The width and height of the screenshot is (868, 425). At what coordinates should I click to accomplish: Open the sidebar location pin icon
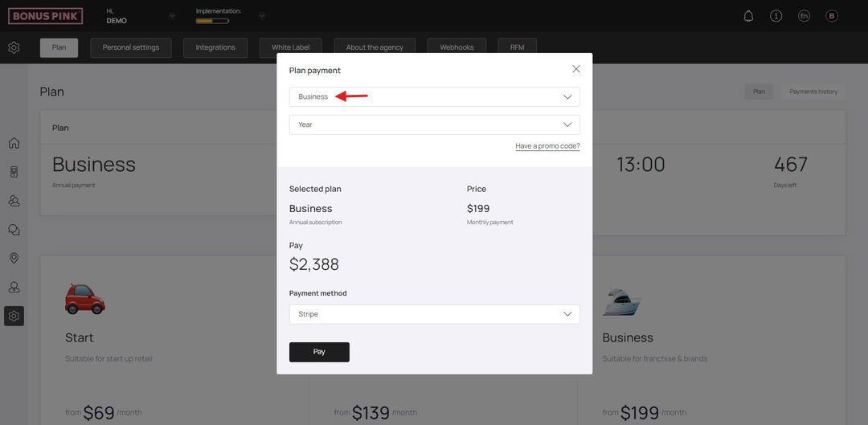[14, 259]
